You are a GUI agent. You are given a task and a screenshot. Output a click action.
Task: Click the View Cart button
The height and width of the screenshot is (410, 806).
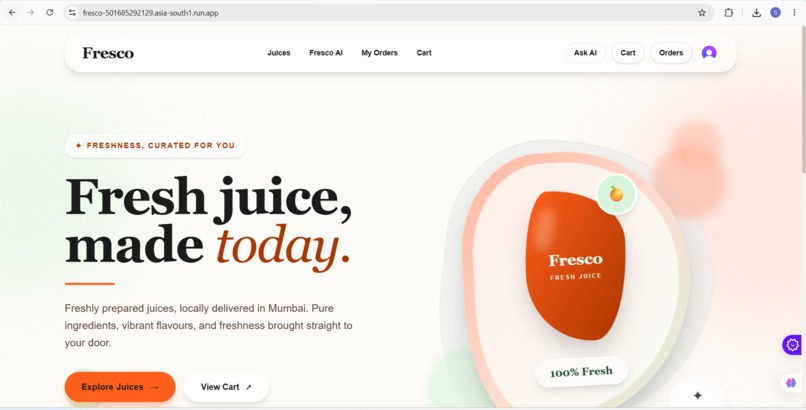click(226, 387)
